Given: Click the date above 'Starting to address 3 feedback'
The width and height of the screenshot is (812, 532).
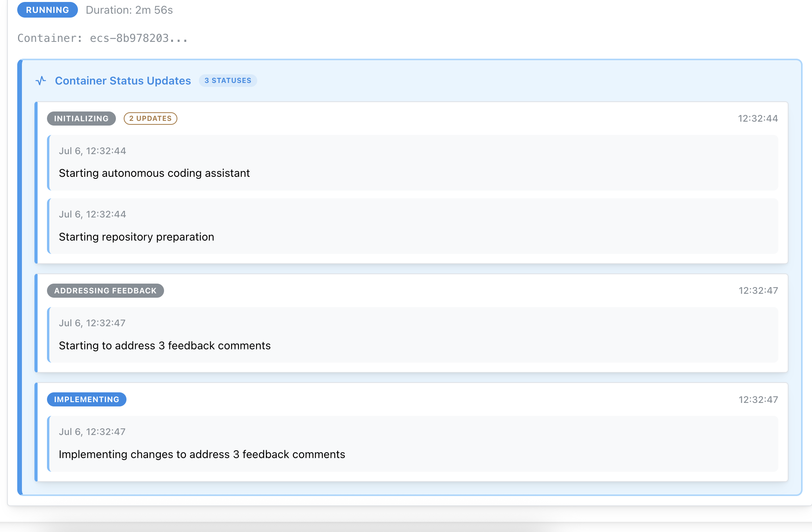Looking at the screenshot, I should [x=92, y=323].
